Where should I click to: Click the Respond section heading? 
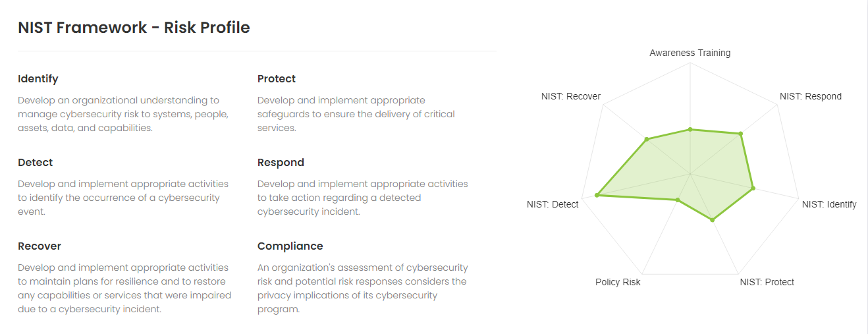coord(281,163)
